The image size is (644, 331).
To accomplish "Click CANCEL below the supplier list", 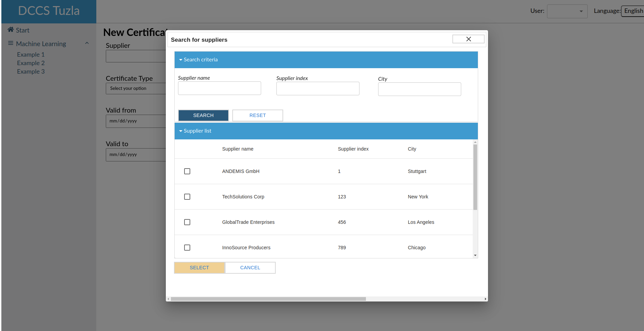I will pyautogui.click(x=250, y=268).
